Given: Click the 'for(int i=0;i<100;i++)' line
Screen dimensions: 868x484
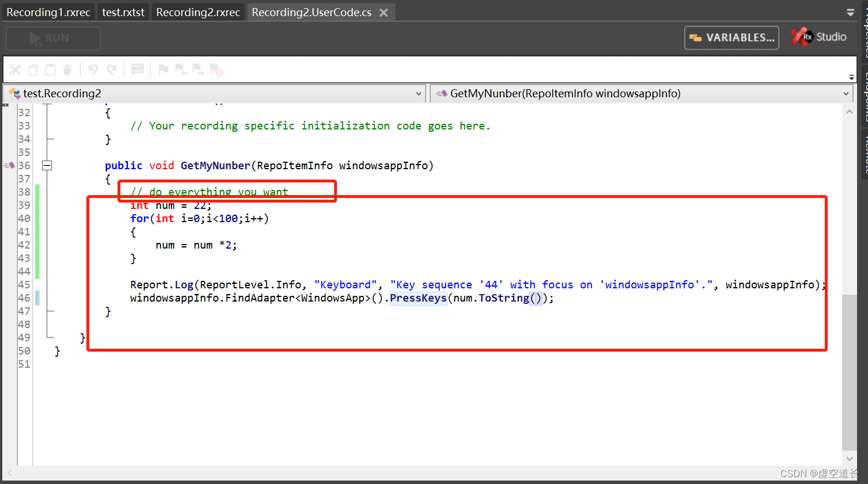Looking at the screenshot, I should coord(199,219).
